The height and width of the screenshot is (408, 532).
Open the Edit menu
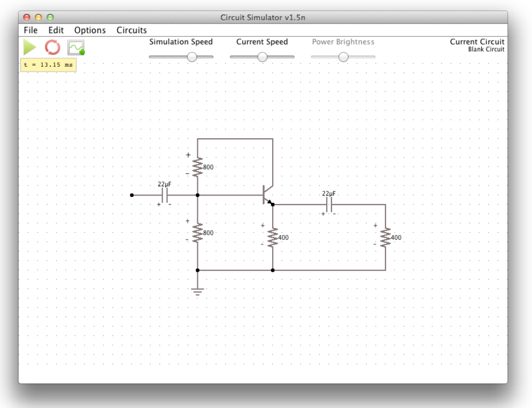coord(56,30)
